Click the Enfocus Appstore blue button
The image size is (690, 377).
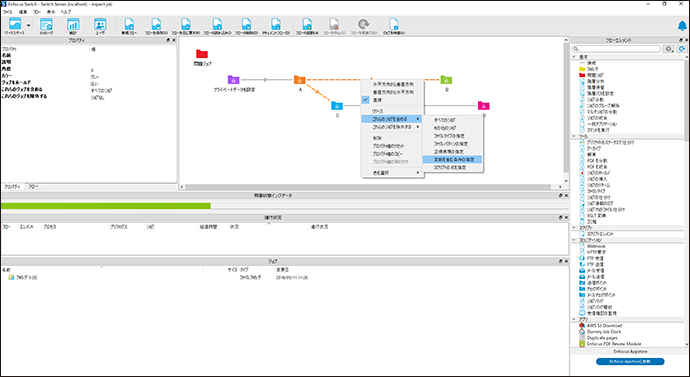coord(630,362)
